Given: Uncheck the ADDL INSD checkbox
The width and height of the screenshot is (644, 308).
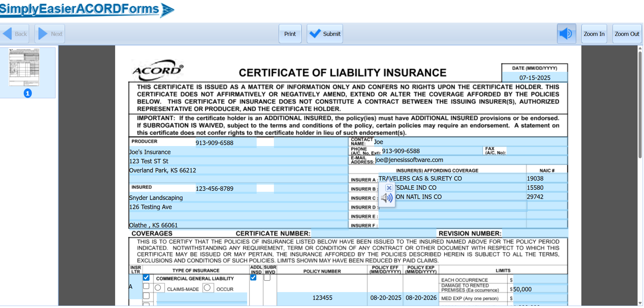Looking at the screenshot, I should click(253, 278).
